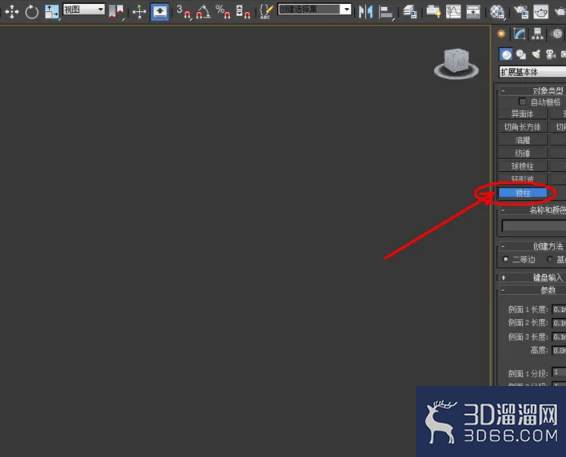Enable the 3D Snaps toggle

184,12
